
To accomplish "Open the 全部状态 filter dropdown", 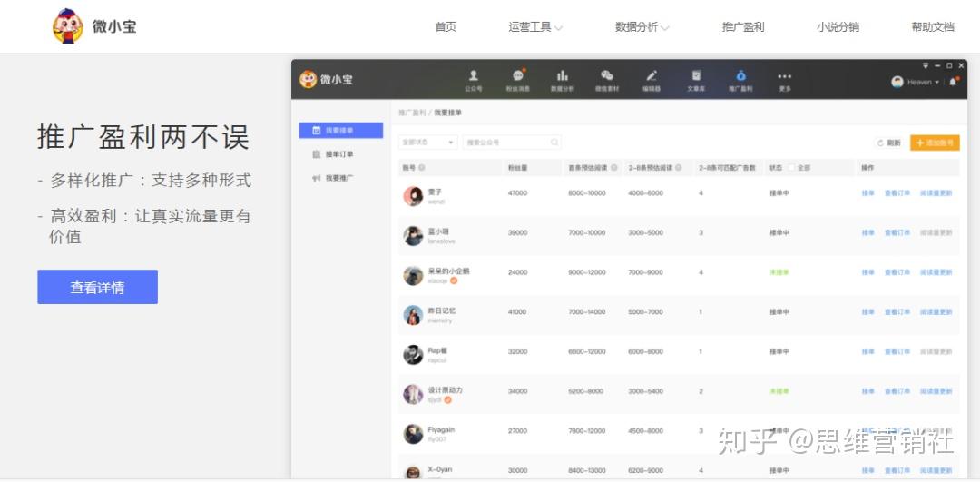I will (x=427, y=143).
